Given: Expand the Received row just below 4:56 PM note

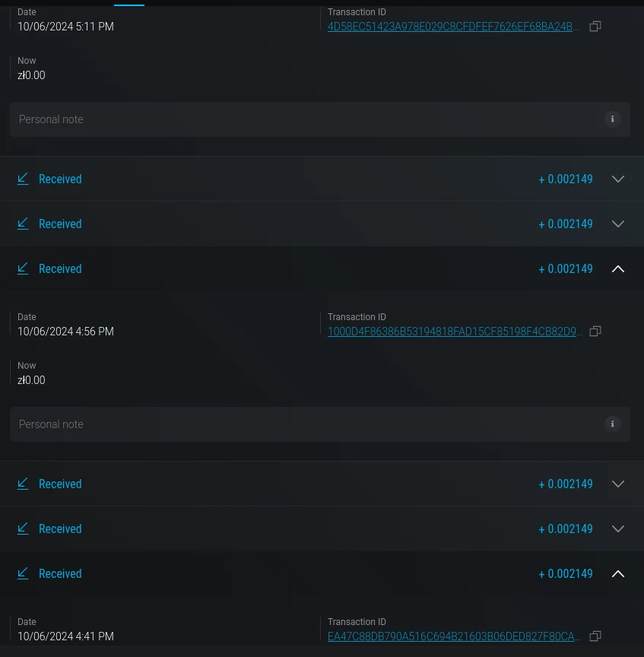Looking at the screenshot, I should pyautogui.click(x=618, y=484).
